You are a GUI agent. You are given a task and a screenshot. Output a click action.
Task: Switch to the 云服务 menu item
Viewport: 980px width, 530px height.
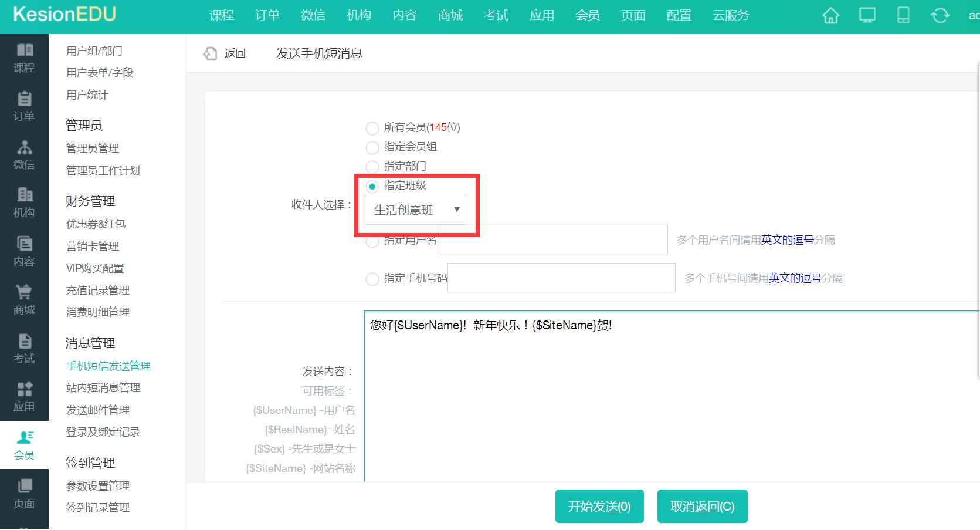pos(731,16)
